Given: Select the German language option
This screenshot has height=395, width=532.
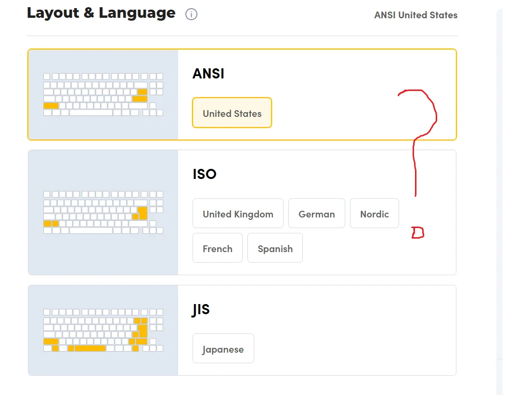Looking at the screenshot, I should 316,214.
